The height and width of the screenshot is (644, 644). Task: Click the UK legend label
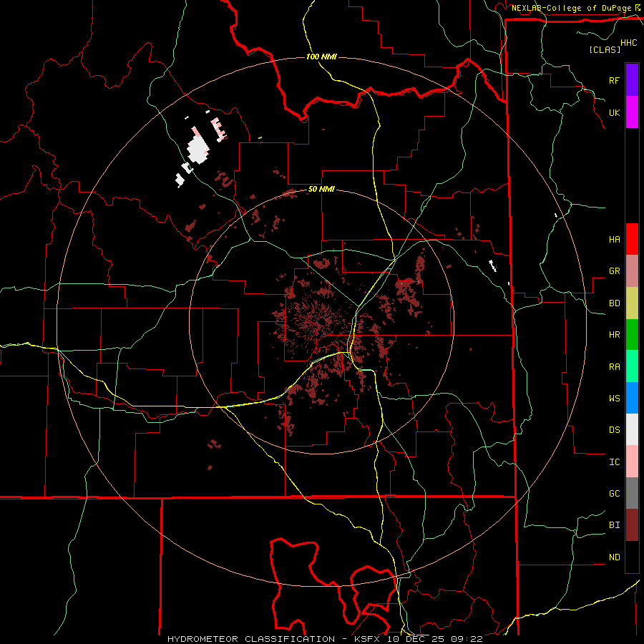click(614, 112)
